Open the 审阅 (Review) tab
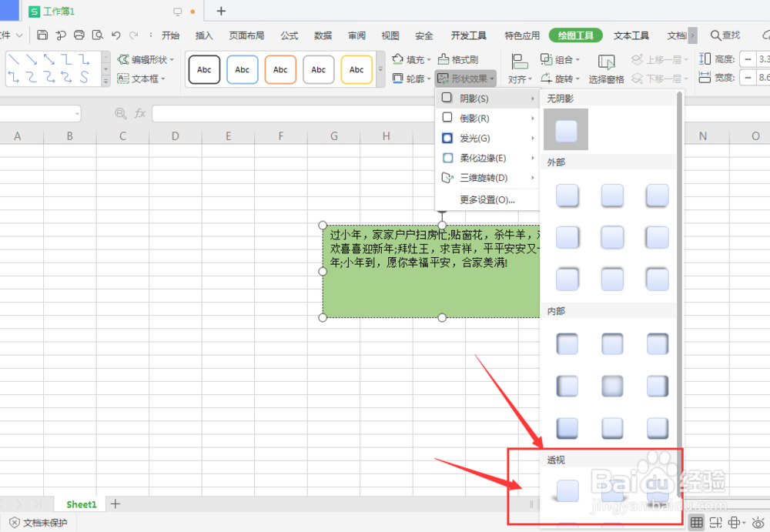Image resolution: width=770 pixels, height=532 pixels. 357,35
